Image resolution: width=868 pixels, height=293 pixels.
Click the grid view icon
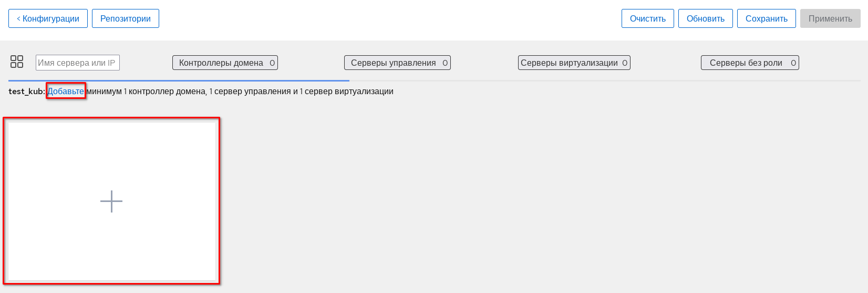pos(17,62)
